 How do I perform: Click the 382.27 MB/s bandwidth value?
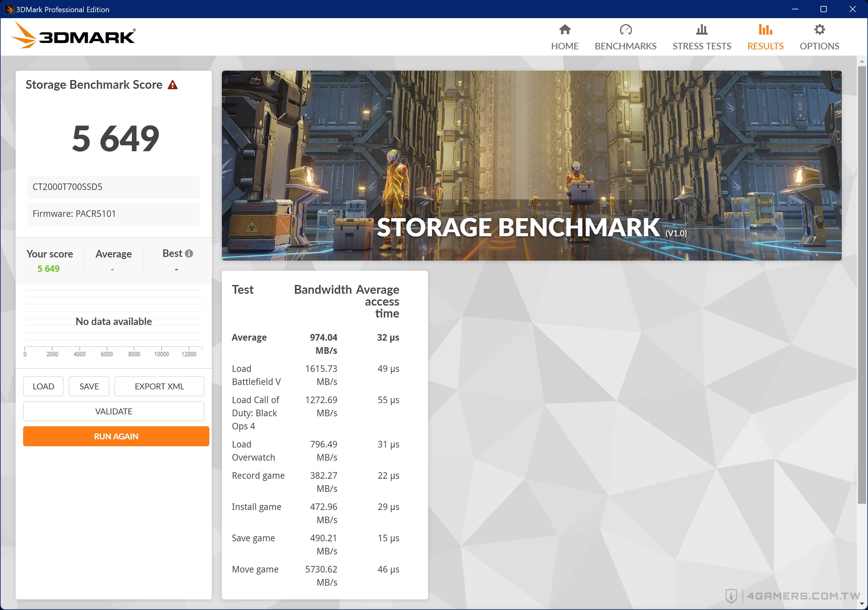click(x=323, y=482)
